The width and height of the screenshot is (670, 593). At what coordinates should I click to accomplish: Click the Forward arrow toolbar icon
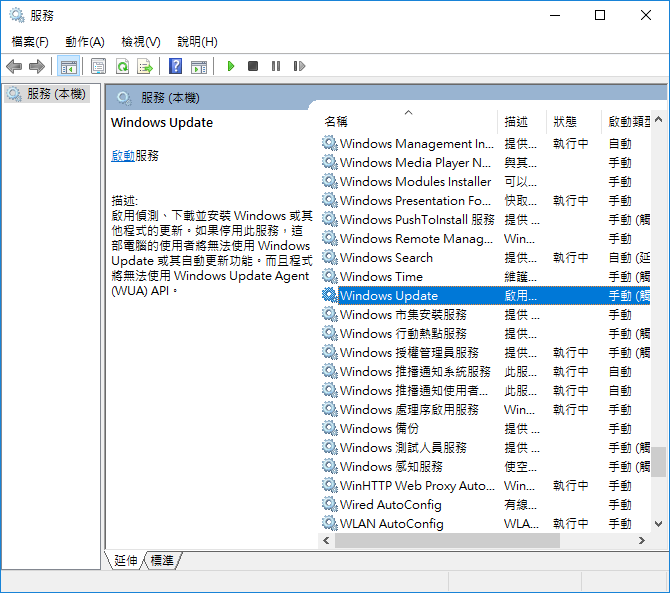(x=37, y=66)
